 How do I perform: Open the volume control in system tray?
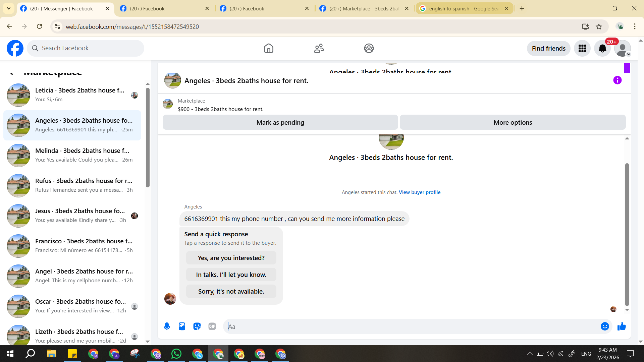[550, 354]
